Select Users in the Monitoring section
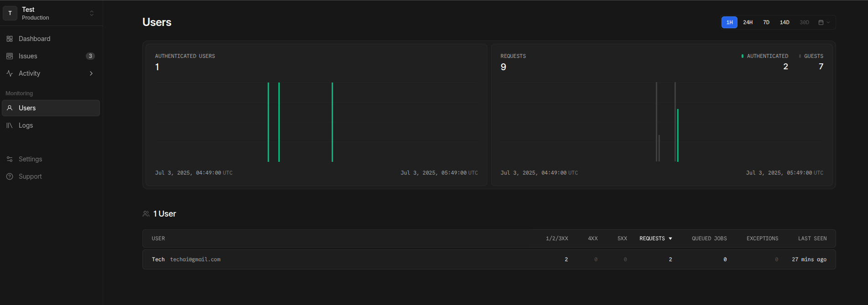 click(x=51, y=108)
